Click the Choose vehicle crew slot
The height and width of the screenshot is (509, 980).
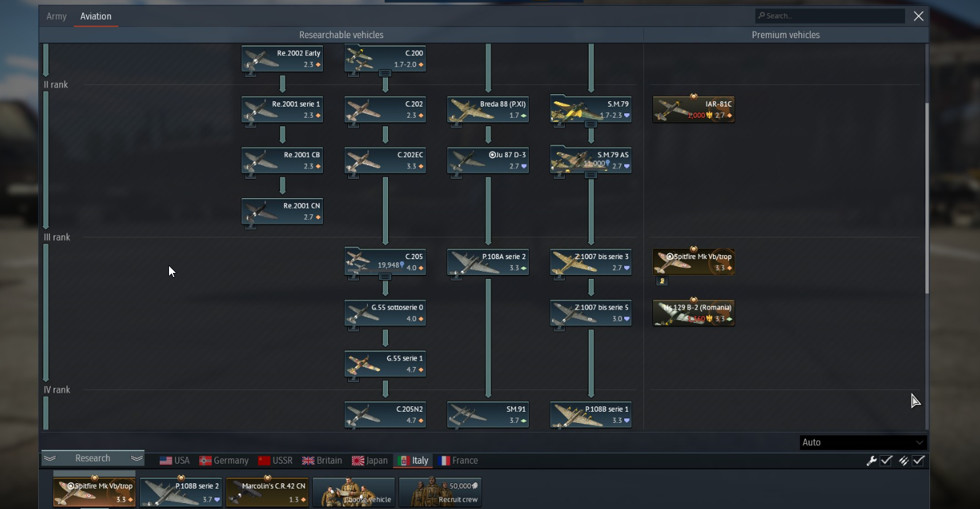354,492
